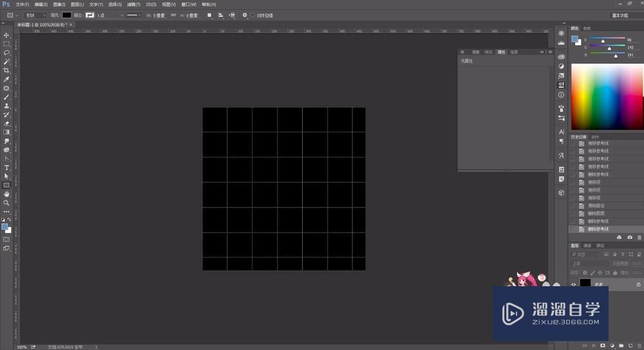
Task: Select the Zoom tool
Action: 6,202
